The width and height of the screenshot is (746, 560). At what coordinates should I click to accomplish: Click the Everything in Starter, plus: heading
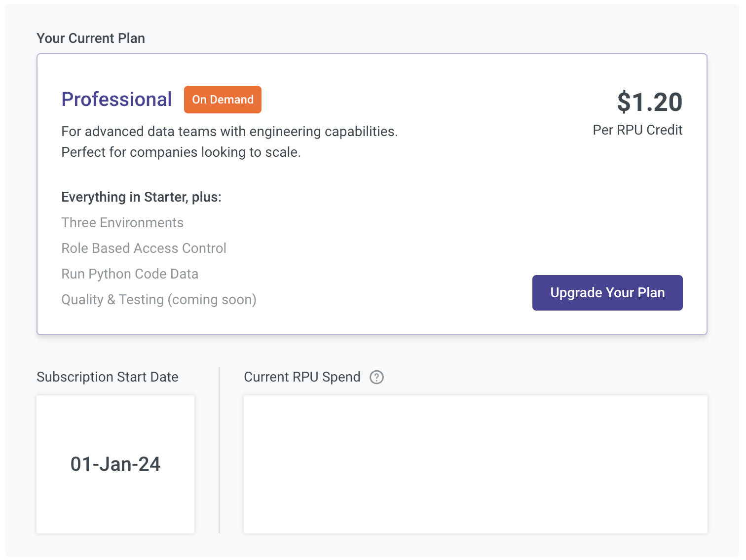[141, 197]
